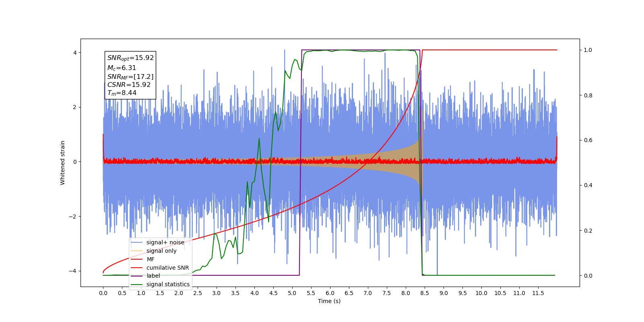
Task: Click the 1.5 tick label on the time axis
Action: coord(160,293)
